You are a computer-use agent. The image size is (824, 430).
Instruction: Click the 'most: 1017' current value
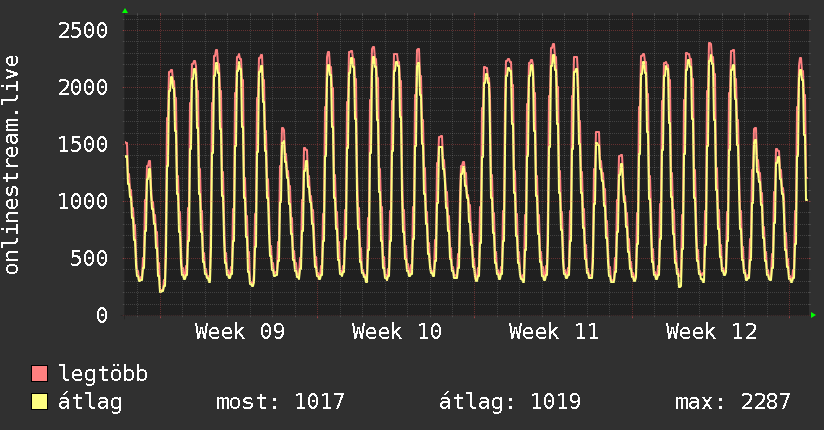tap(280, 402)
